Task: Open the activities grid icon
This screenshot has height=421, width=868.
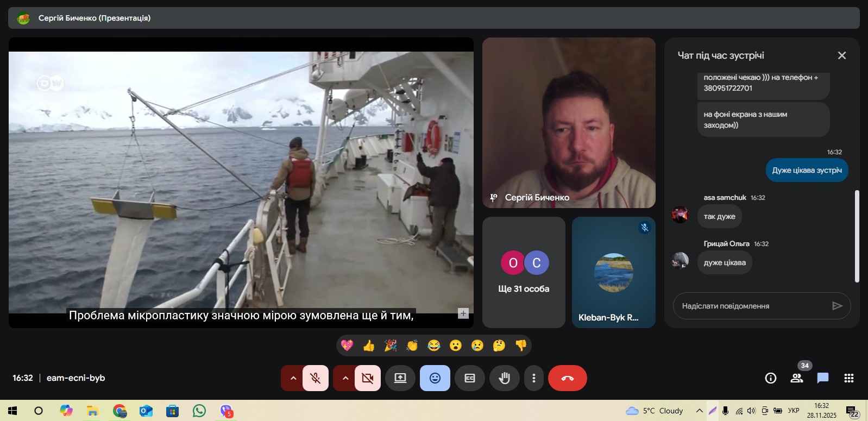Action: pos(848,378)
